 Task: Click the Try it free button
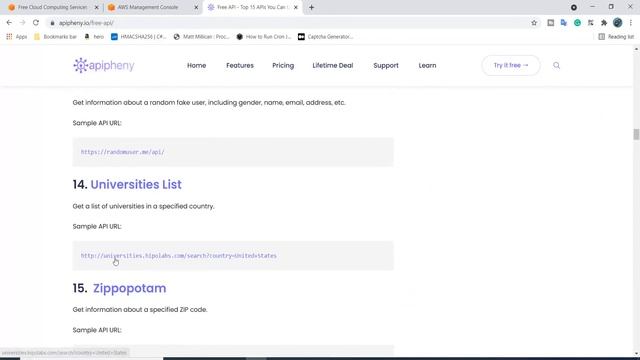511,65
